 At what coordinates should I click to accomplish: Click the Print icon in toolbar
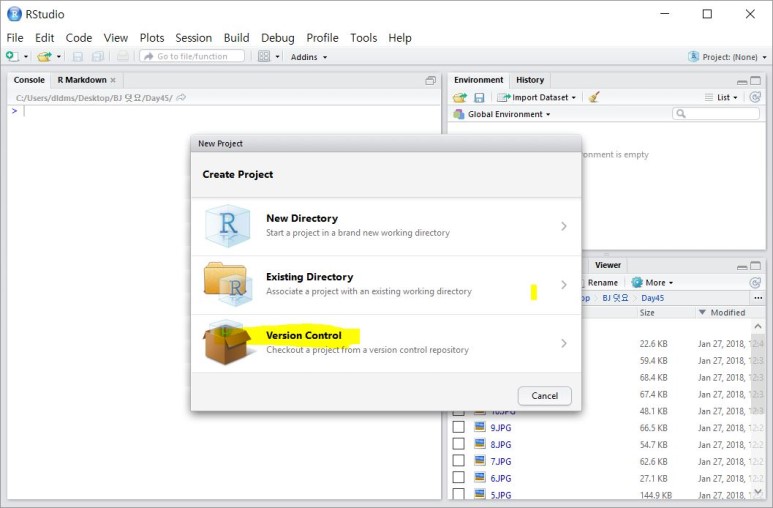123,56
